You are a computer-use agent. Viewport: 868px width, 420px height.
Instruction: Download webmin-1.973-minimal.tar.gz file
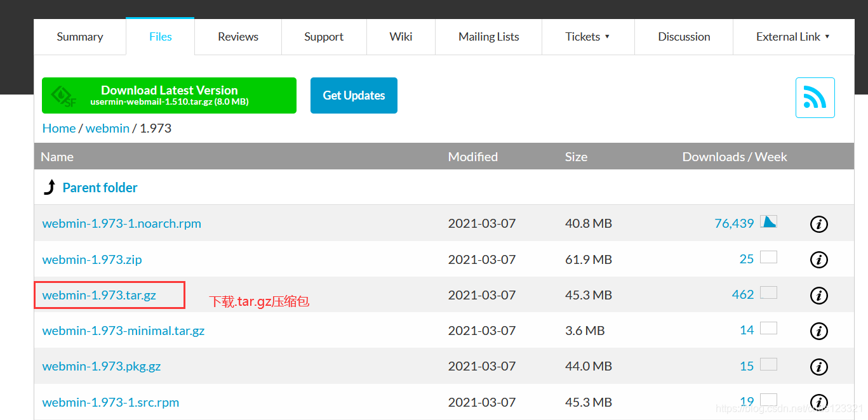coord(123,331)
